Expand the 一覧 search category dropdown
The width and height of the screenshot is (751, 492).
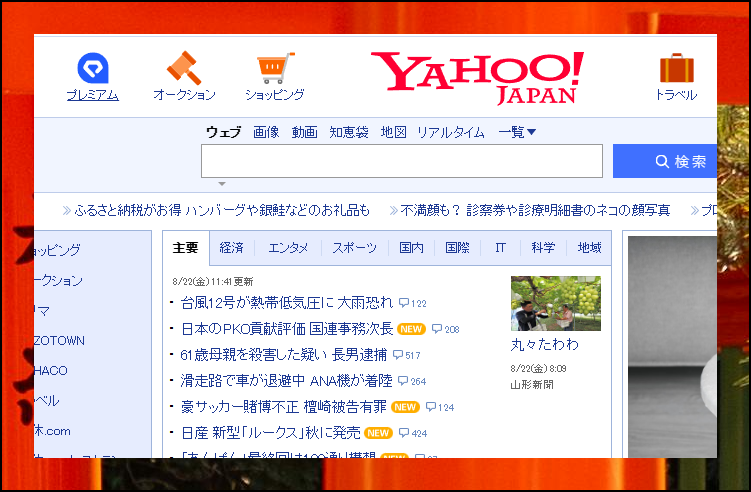click(x=517, y=132)
